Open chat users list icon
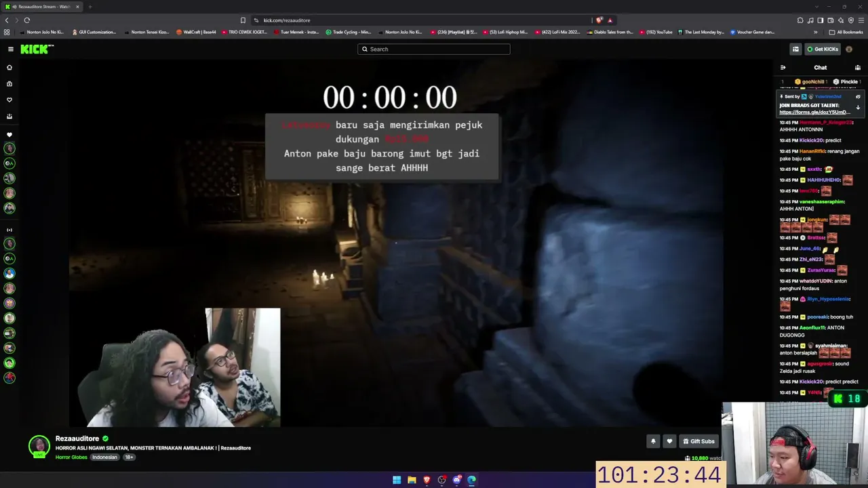This screenshot has width=868, height=488. pyautogui.click(x=858, y=68)
